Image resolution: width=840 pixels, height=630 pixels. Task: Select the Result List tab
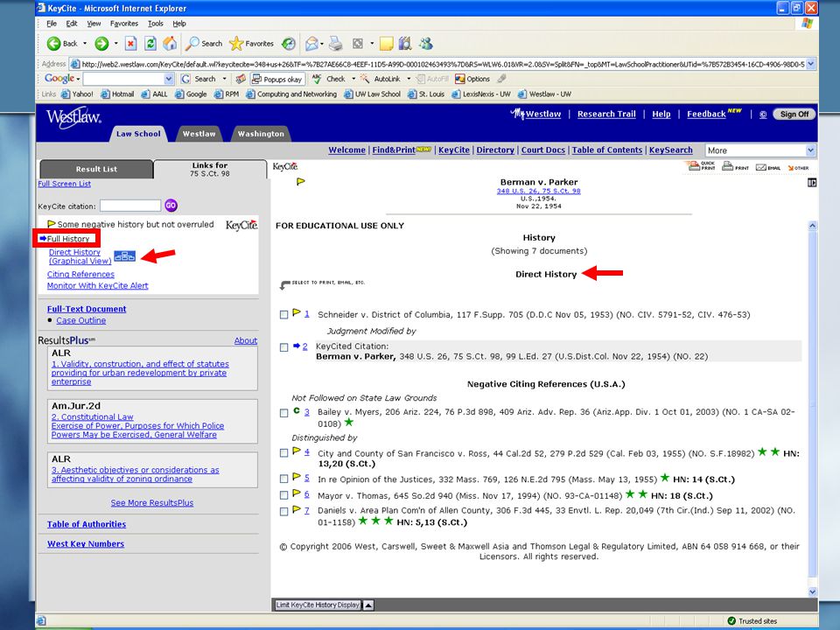[x=96, y=169]
